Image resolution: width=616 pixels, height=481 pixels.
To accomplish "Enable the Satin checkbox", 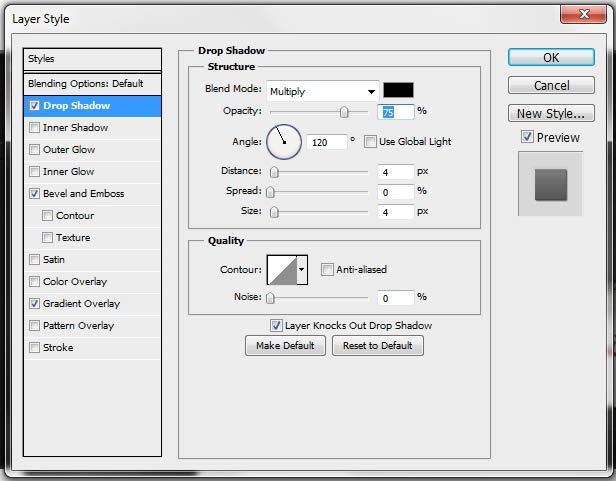I will (35, 260).
